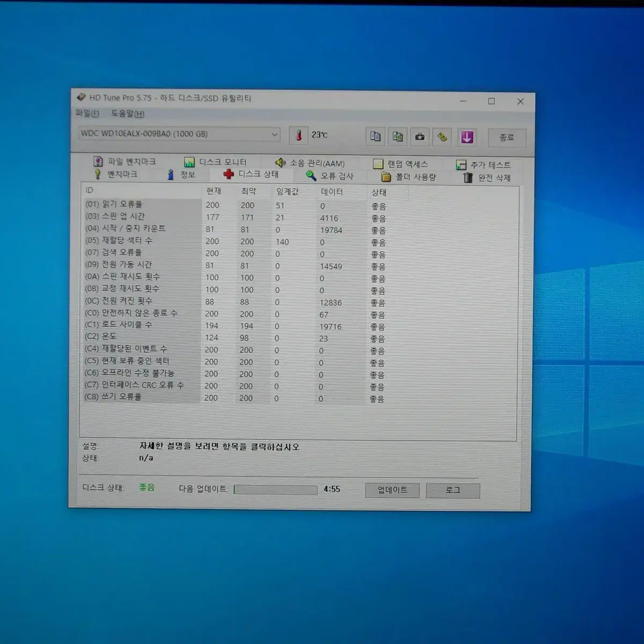Open the 파일 벤치마크 tab
Viewport: 644px width, 644px height.
pos(125,161)
